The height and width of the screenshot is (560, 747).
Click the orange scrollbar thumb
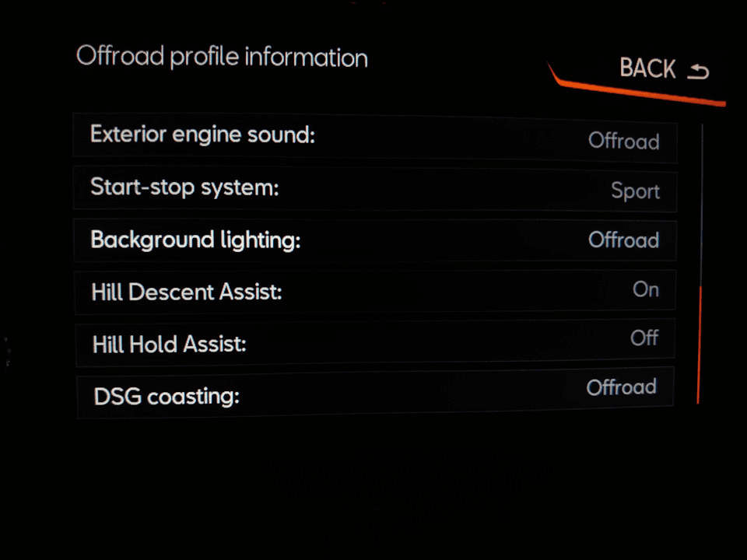pyautogui.click(x=698, y=346)
